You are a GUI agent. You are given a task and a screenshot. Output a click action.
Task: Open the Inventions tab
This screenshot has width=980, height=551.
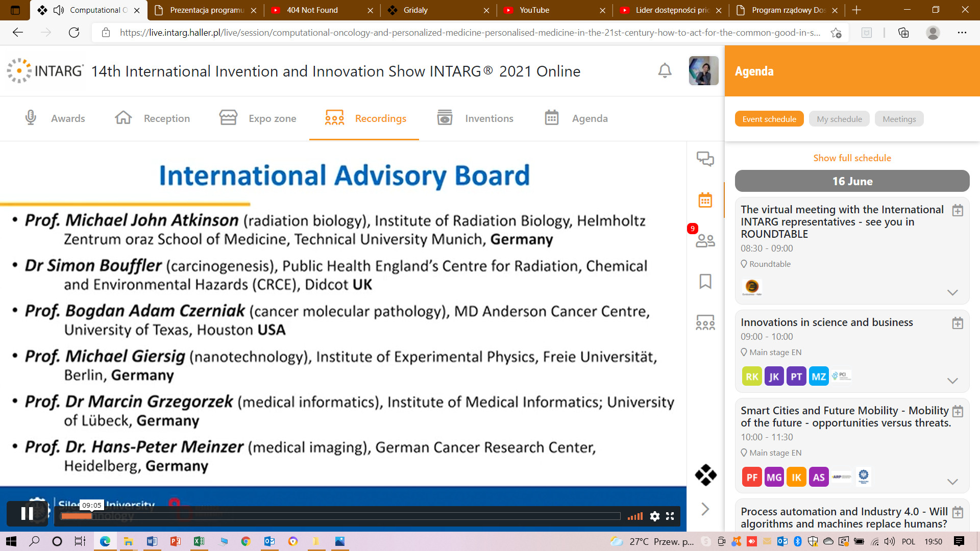pos(475,118)
